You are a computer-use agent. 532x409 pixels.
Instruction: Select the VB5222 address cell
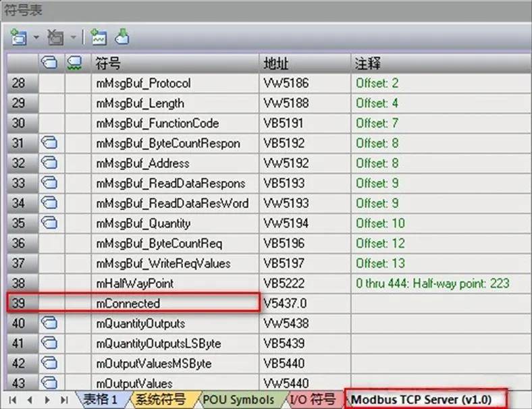(x=305, y=283)
